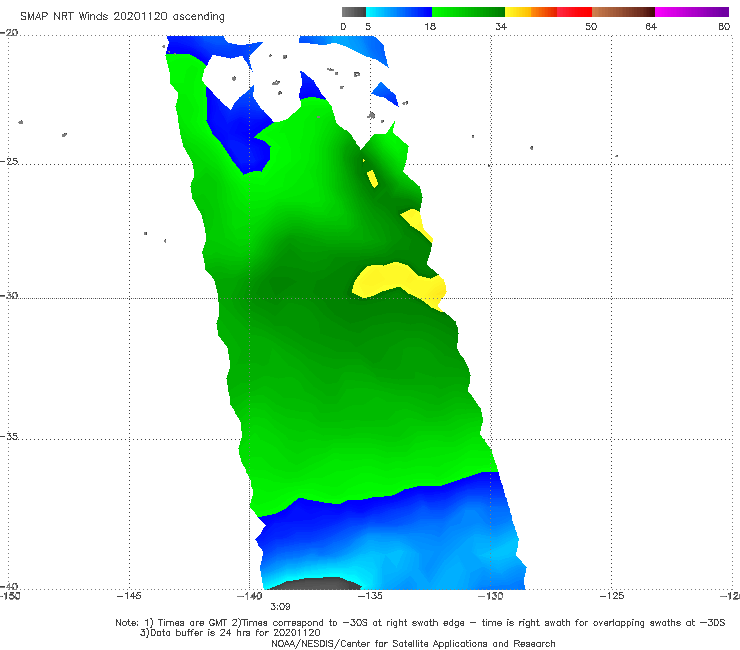This screenshot has height=650, width=740.
Task: Click the swath time label '3:09'
Action: click(x=280, y=607)
